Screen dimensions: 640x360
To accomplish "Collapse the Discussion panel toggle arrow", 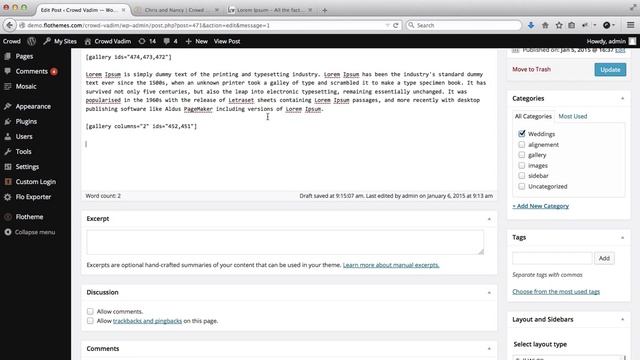I will pyautogui.click(x=489, y=293).
